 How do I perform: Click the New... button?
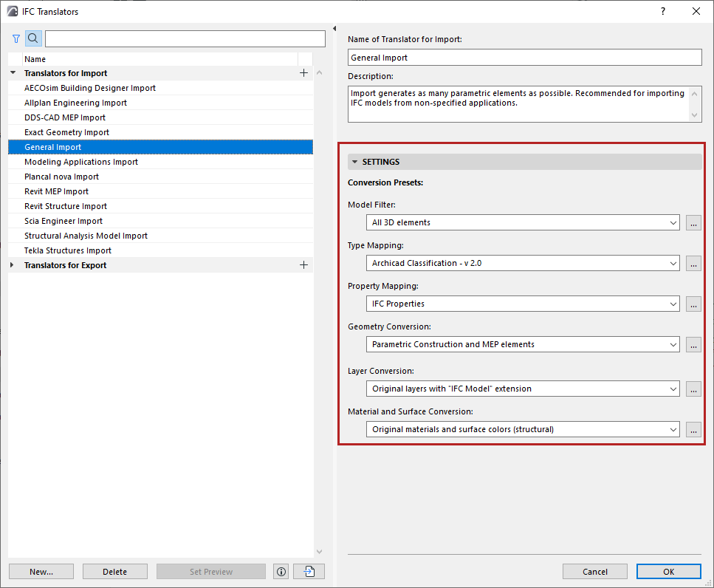tap(41, 572)
